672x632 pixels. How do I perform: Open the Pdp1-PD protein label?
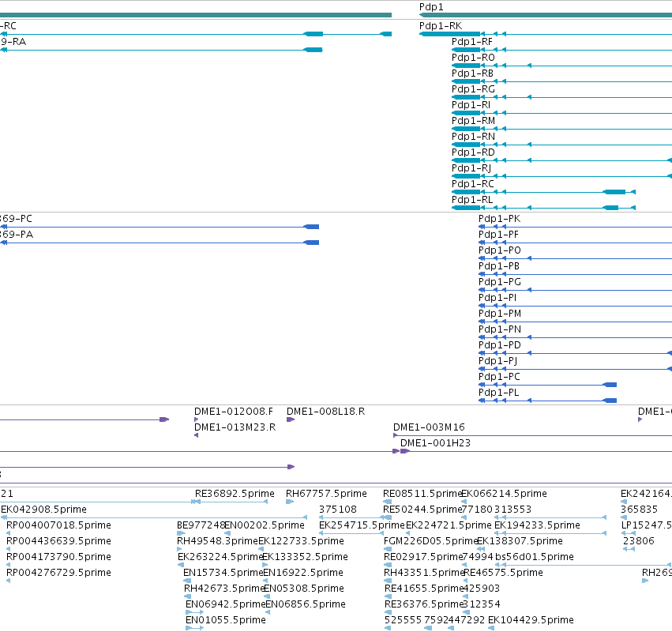[x=500, y=345]
